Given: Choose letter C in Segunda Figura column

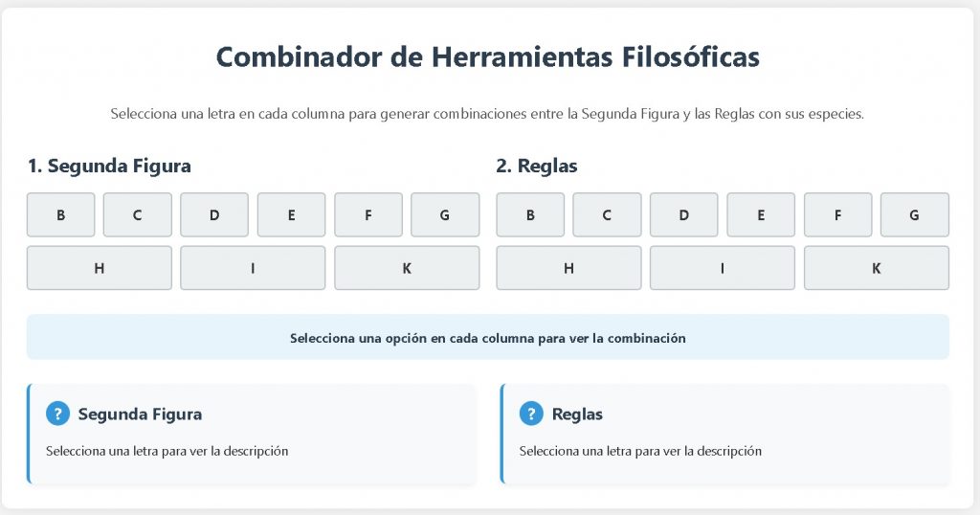Looking at the screenshot, I should [138, 214].
